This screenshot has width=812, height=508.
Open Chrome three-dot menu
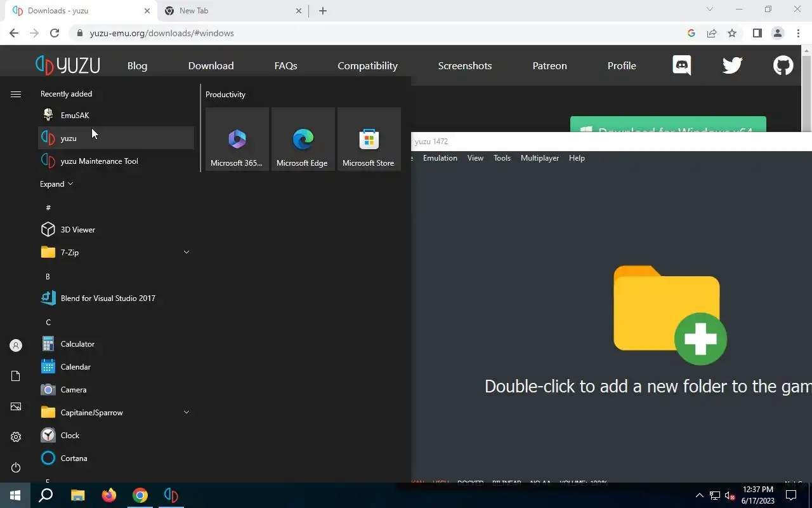click(797, 33)
